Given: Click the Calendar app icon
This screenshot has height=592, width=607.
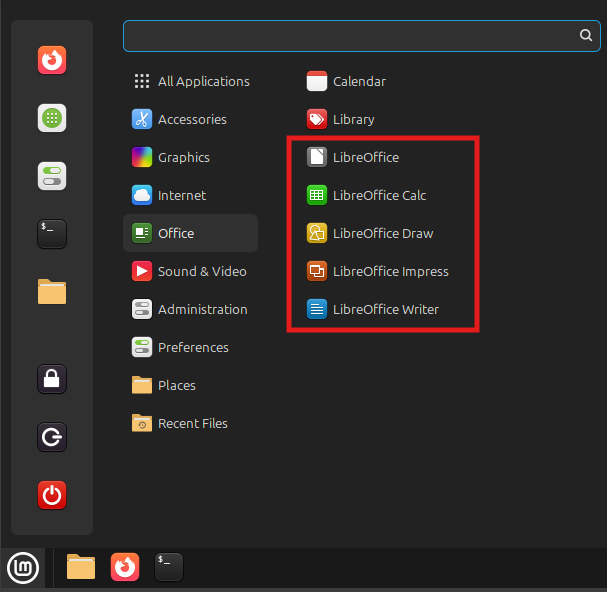Looking at the screenshot, I should [x=317, y=81].
